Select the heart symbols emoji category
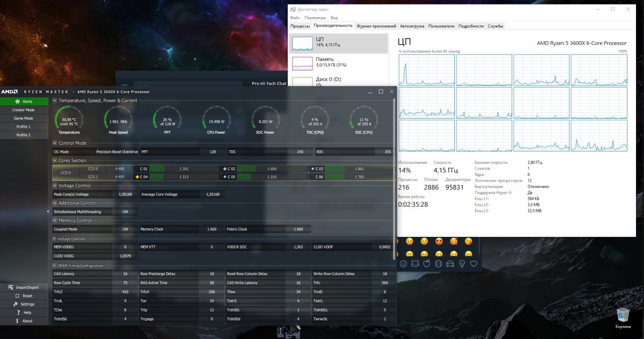Image resolution: width=644 pixels, height=339 pixels. tap(473, 264)
